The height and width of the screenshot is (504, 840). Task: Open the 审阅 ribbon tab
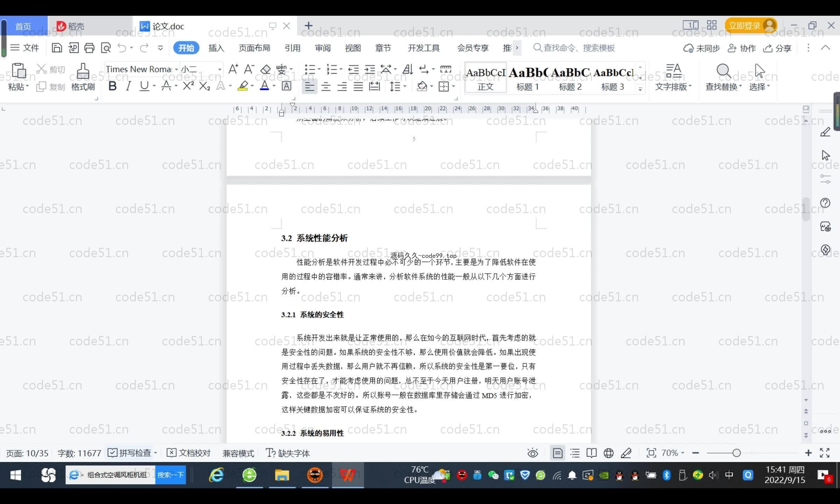tap(322, 48)
